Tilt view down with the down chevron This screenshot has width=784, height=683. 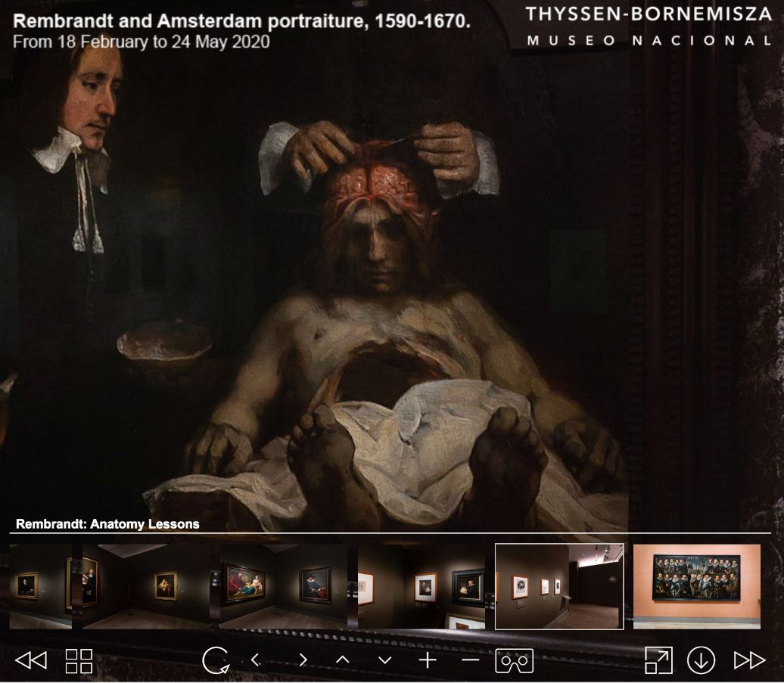click(x=384, y=660)
